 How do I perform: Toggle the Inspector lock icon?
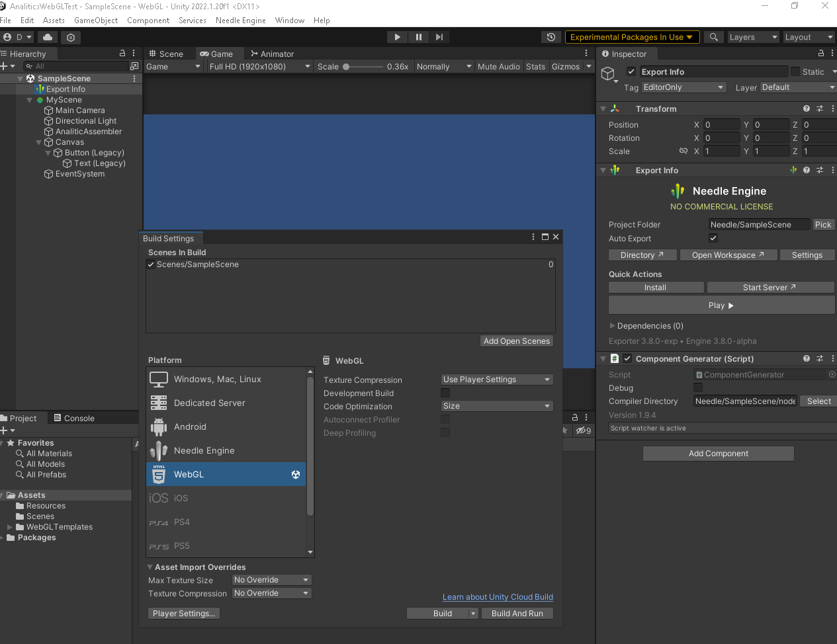click(821, 53)
